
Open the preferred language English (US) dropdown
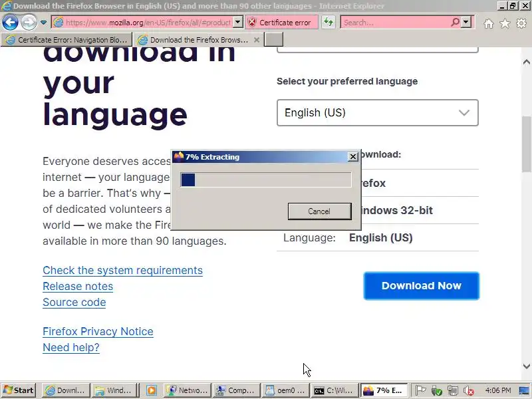pyautogui.click(x=378, y=112)
